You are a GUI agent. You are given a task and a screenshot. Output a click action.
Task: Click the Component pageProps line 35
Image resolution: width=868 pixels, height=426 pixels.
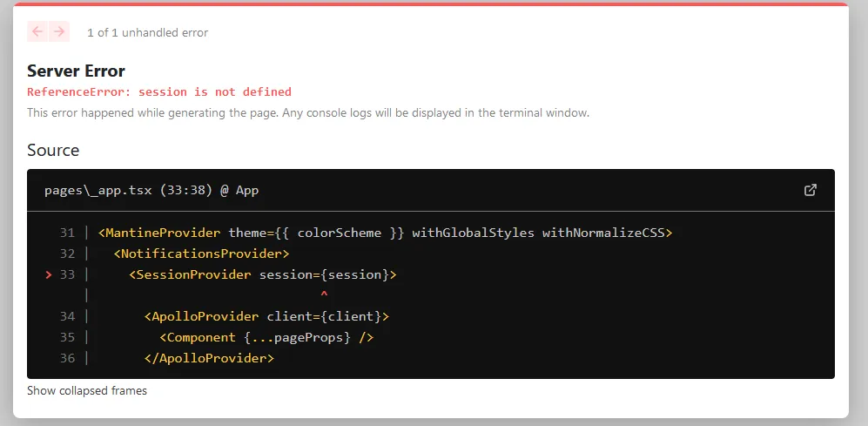[266, 337]
